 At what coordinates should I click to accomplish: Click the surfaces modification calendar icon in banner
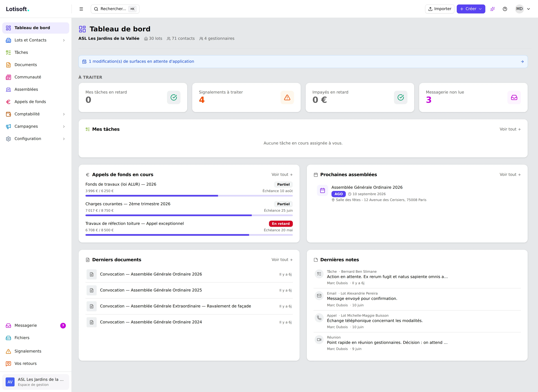click(84, 62)
